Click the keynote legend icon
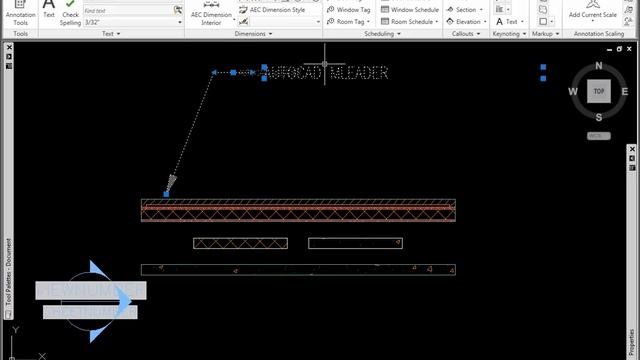Viewport: 640px width, 360px height. pos(500,9)
